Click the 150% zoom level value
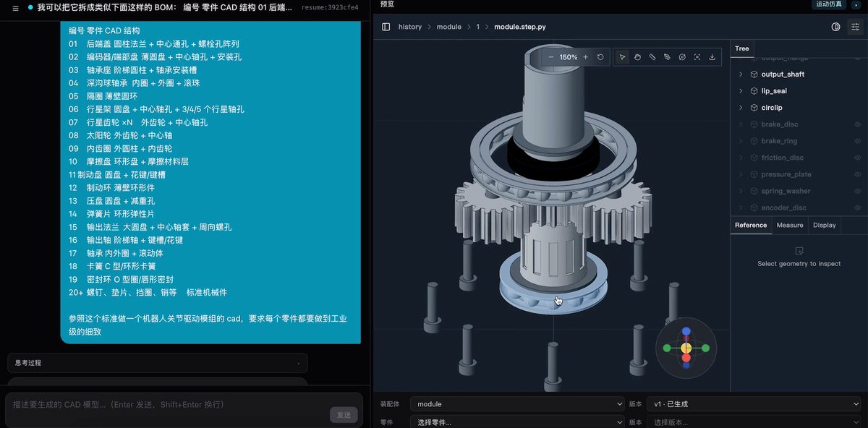The height and width of the screenshot is (428, 868). (x=569, y=57)
